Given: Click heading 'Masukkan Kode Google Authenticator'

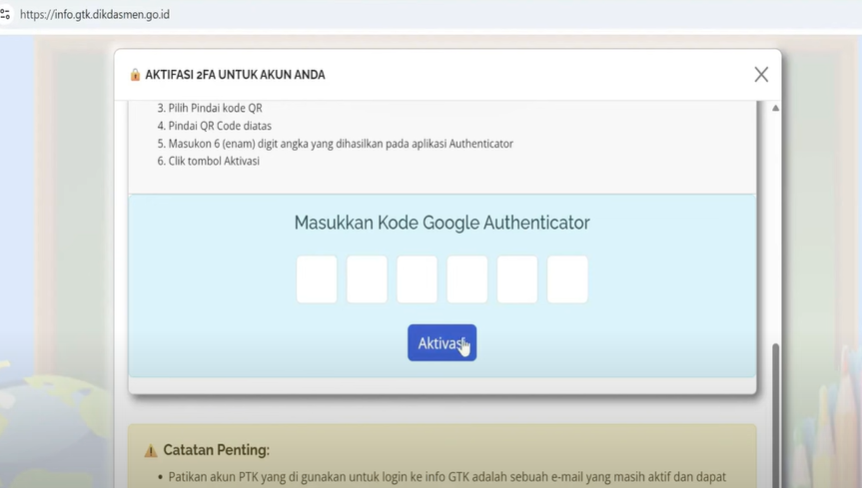Looking at the screenshot, I should (x=442, y=223).
